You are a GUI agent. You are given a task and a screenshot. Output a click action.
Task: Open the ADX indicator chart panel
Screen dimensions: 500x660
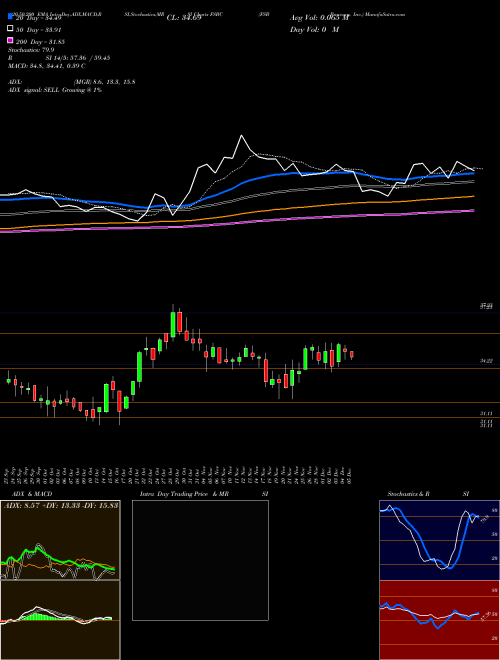click(60, 540)
